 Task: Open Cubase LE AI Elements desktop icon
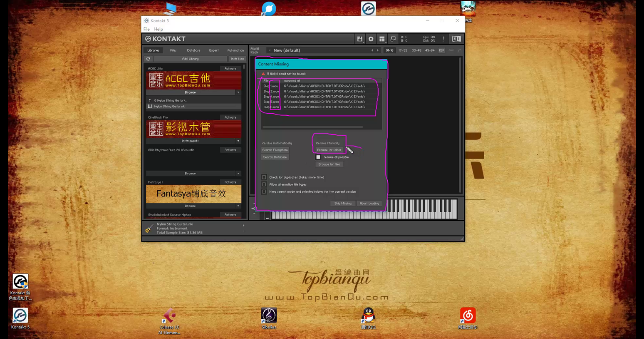pyautogui.click(x=169, y=321)
